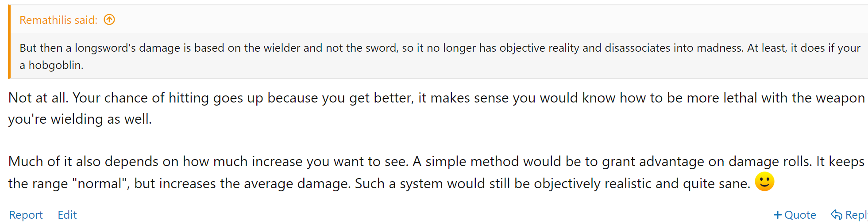This screenshot has height=224, width=868.
Task: Click the phrase 'objectively realistic and quite sane'
Action: 642,183
